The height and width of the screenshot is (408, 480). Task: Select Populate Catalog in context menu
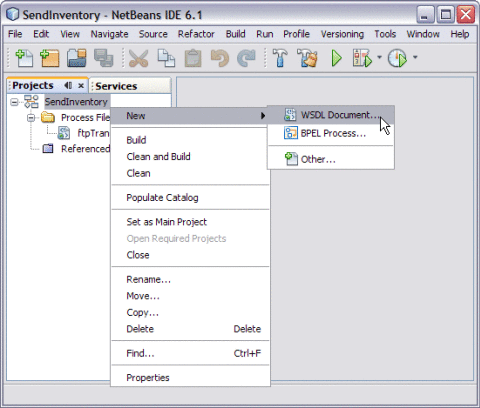190,198
